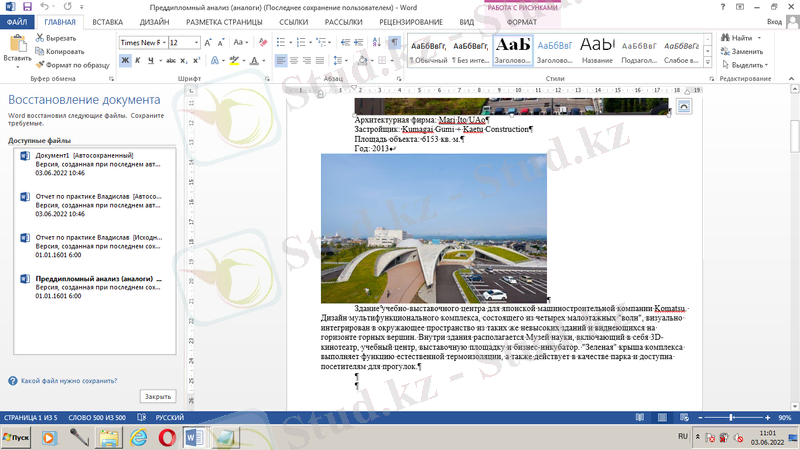Open Opera browser from the taskbar
The height and width of the screenshot is (450, 800).
pos(166,437)
